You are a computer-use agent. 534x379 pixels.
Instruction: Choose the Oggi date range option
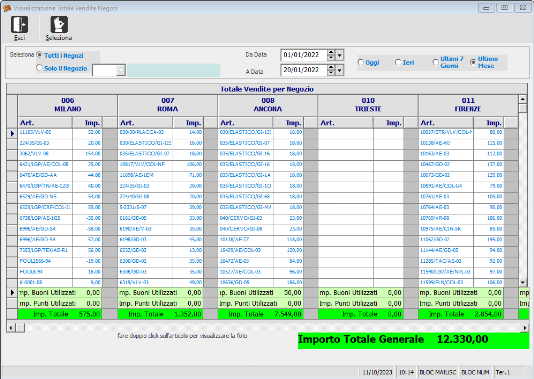point(361,62)
